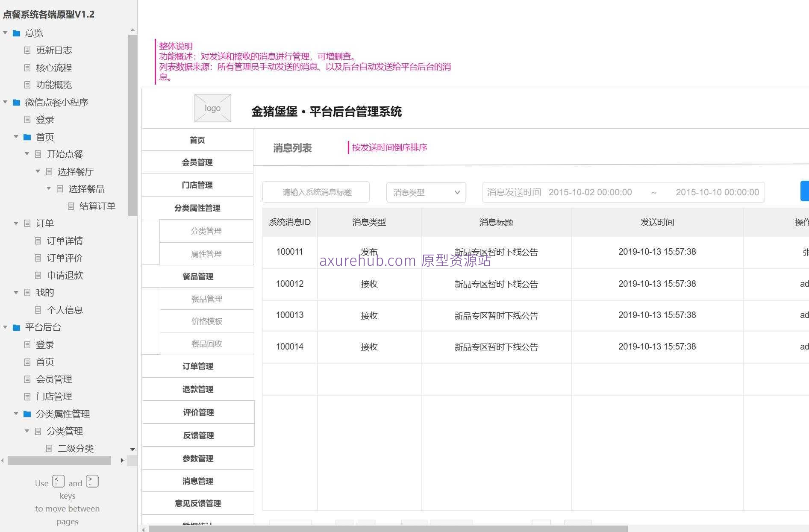Click the left arrow key hint icon

point(59,481)
